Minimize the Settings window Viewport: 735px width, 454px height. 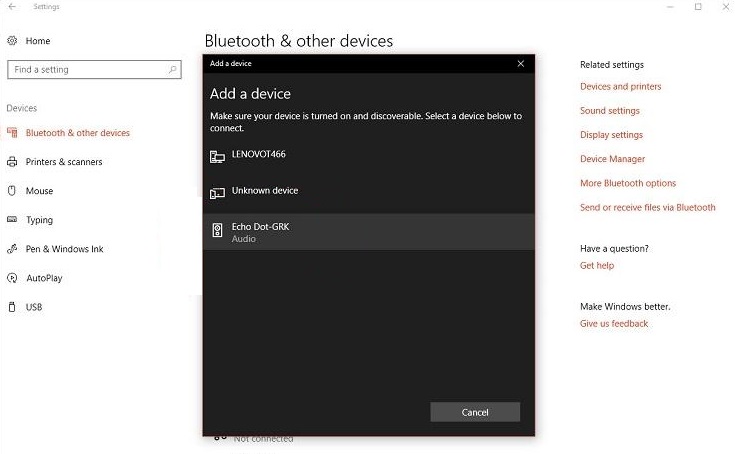tap(670, 7)
